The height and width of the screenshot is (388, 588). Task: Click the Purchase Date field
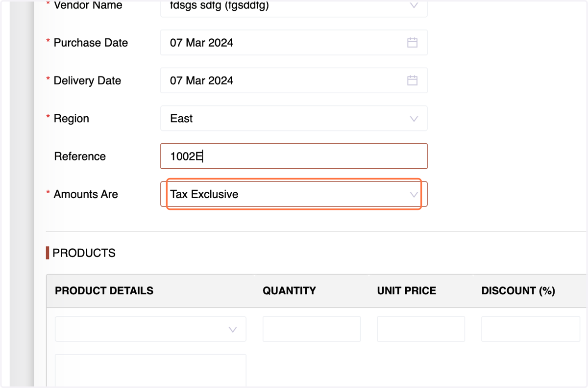point(294,43)
